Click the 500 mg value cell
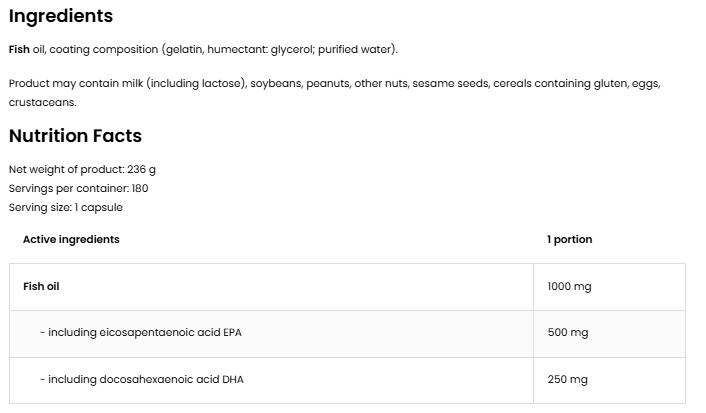The width and height of the screenshot is (706, 413). pos(567,332)
